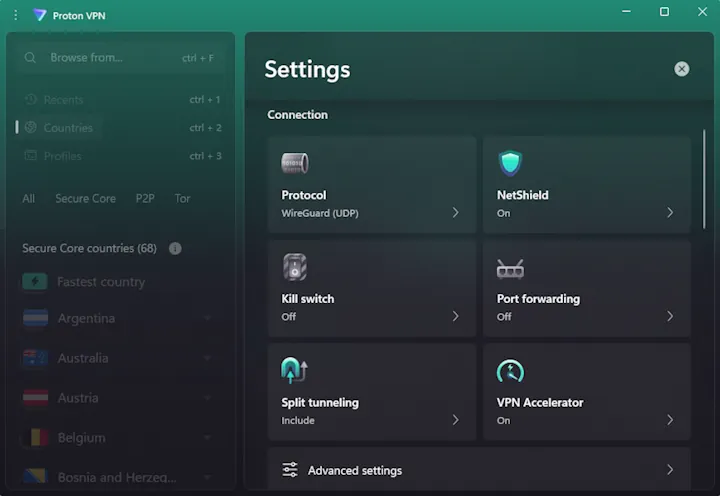This screenshot has height=496, width=720.
Task: Open the three-dot menu beside Proton VPN
Action: 16,15
